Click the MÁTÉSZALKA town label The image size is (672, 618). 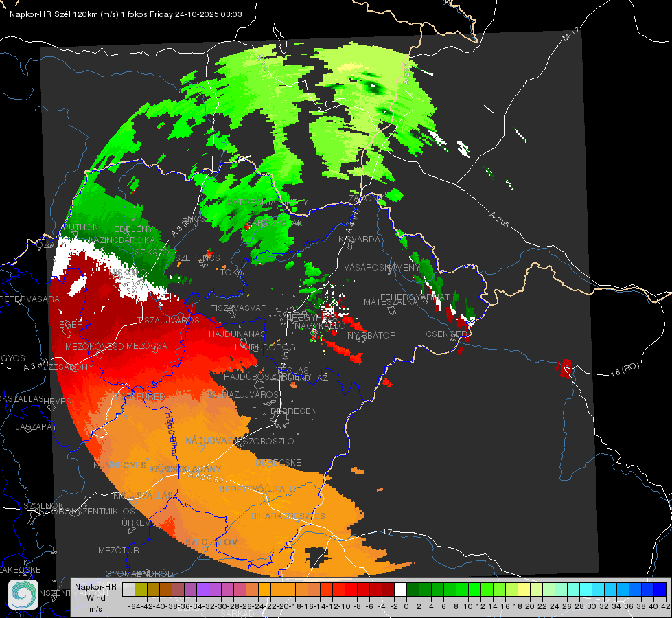pyautogui.click(x=391, y=301)
